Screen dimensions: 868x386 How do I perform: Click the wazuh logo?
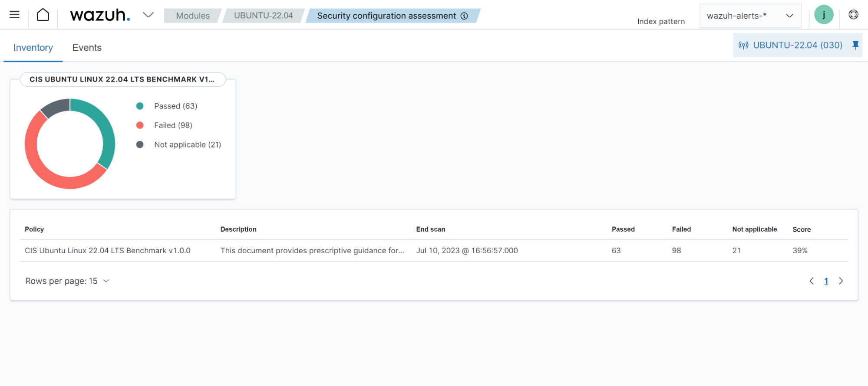pyautogui.click(x=100, y=15)
